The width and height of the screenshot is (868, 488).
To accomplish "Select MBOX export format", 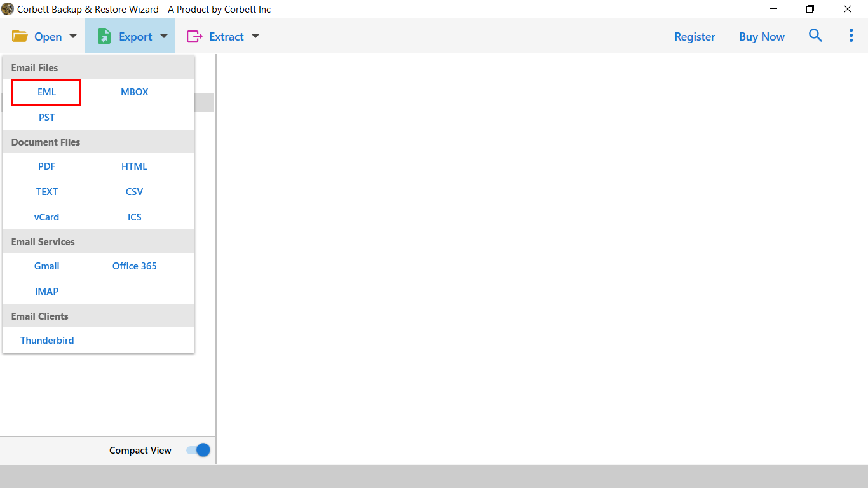I will click(135, 92).
